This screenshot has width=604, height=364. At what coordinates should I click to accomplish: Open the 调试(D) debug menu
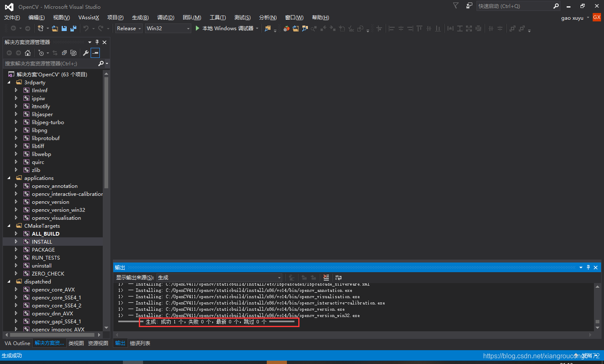click(x=166, y=17)
